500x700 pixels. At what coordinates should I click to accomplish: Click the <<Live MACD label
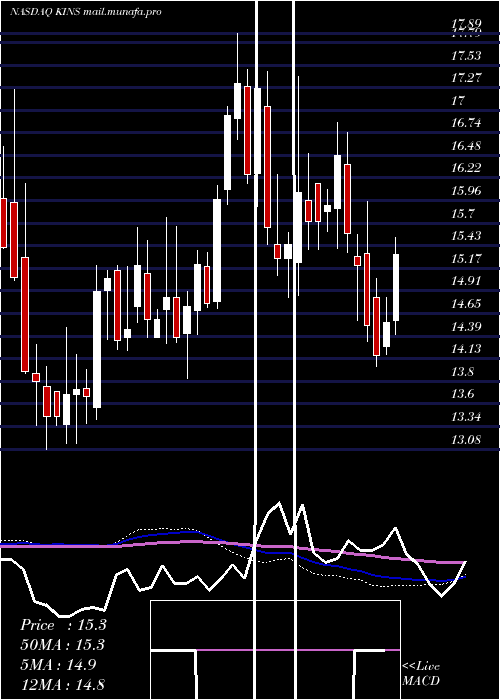(x=421, y=673)
